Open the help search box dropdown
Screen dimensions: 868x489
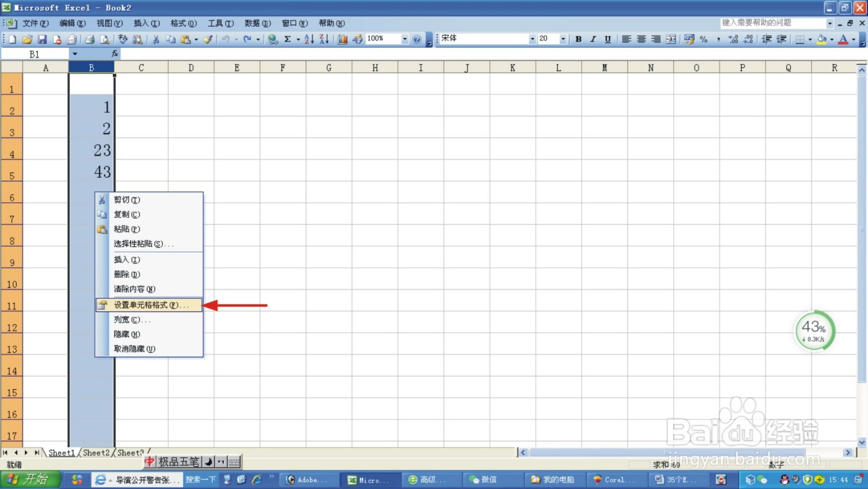(829, 23)
